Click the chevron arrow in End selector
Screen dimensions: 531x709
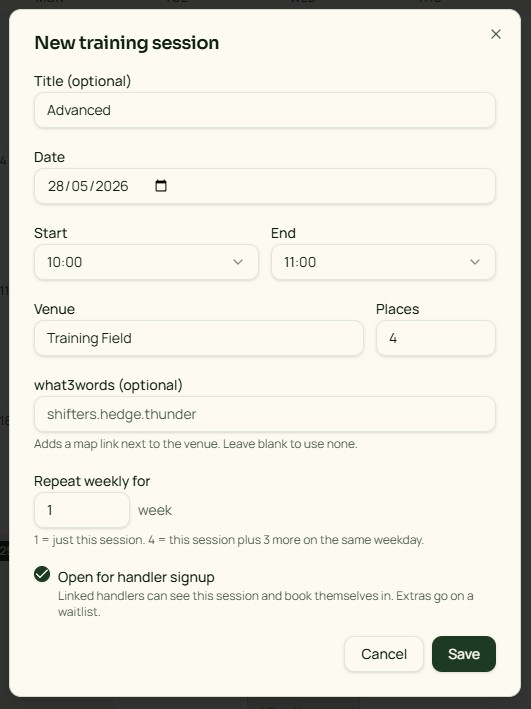(x=475, y=262)
